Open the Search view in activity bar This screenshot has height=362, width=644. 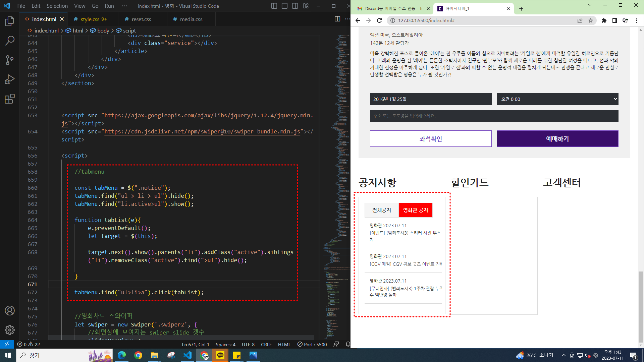(x=10, y=41)
